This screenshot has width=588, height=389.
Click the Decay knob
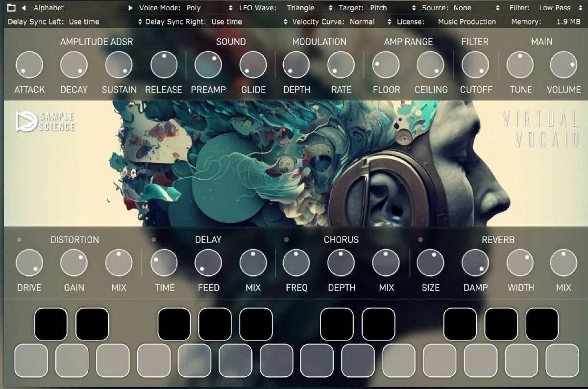74,65
